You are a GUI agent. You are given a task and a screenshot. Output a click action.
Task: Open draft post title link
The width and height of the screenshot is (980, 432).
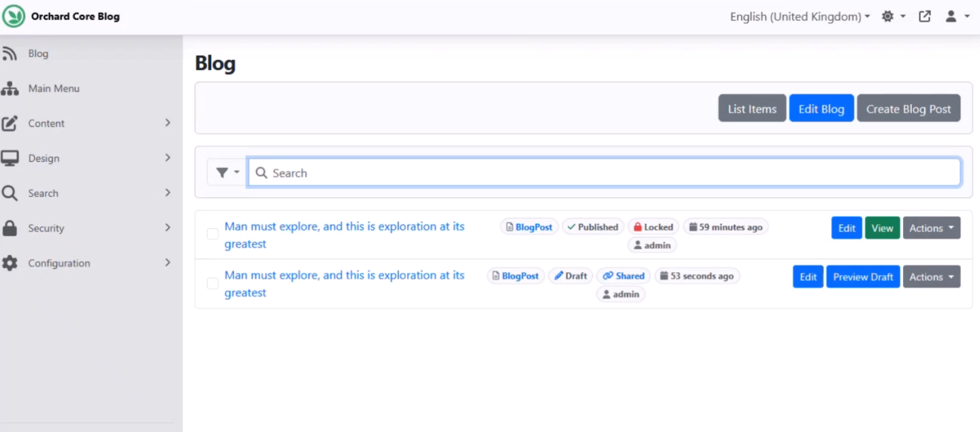pyautogui.click(x=345, y=284)
